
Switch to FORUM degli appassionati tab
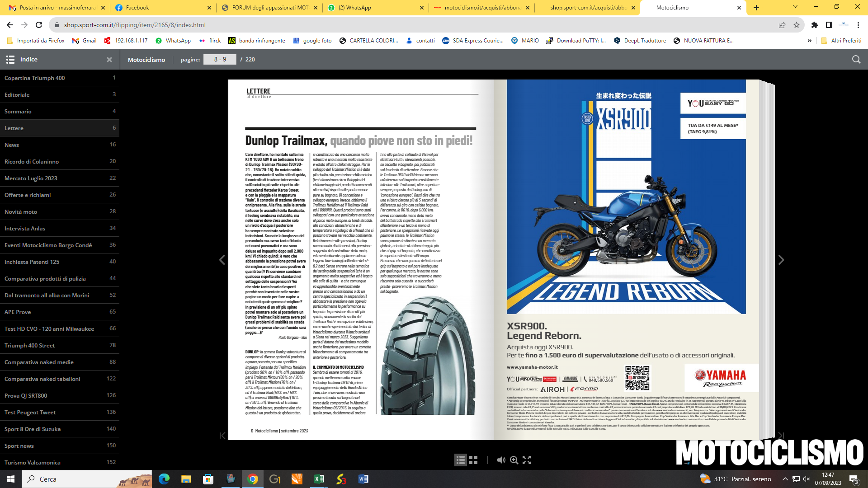[x=269, y=8]
